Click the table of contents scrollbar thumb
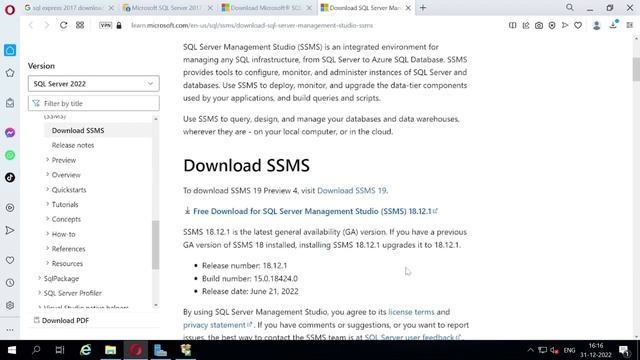This screenshot has width=640, height=360. pyautogui.click(x=156, y=245)
